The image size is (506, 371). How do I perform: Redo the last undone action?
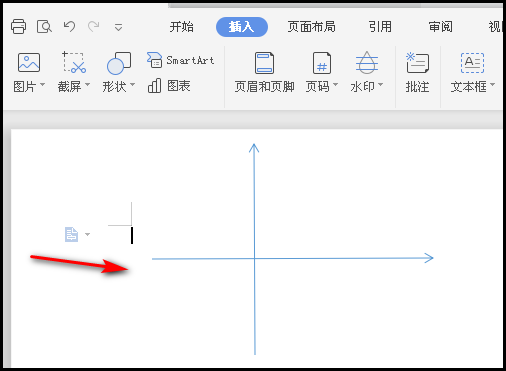click(94, 26)
